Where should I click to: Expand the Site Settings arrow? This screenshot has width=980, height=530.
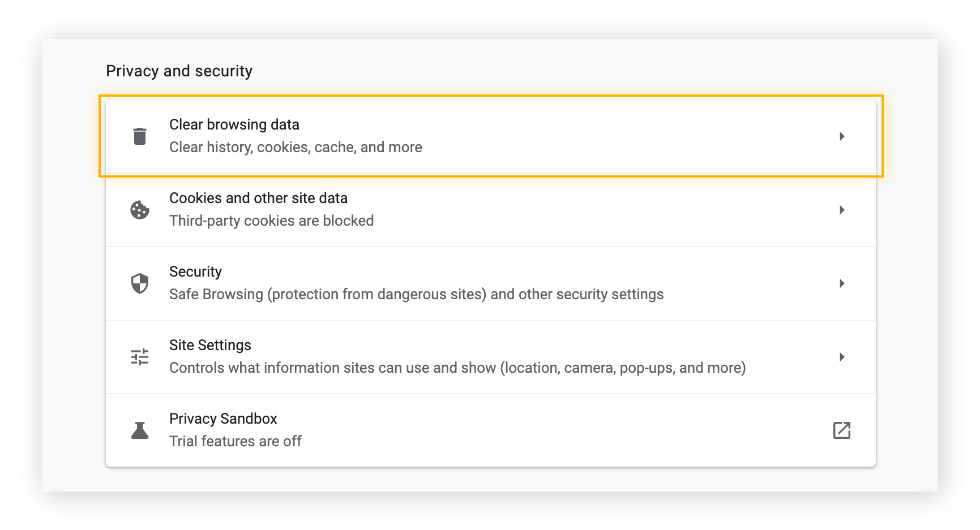tap(842, 357)
